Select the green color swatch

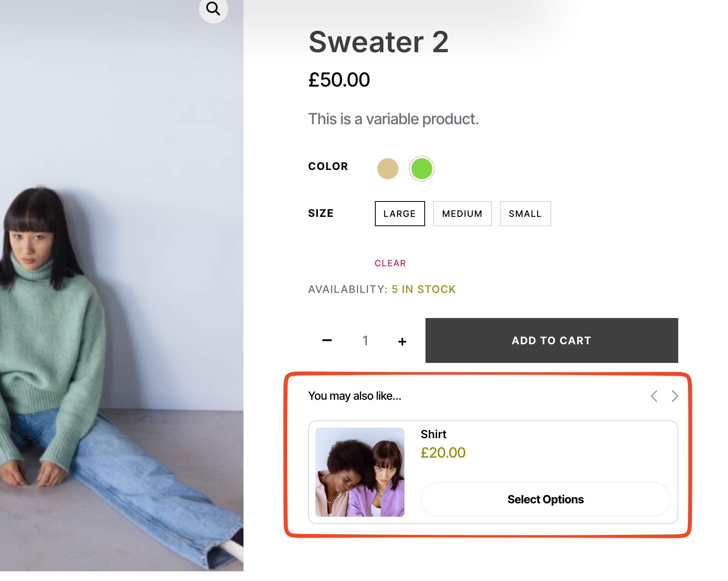coord(421,169)
